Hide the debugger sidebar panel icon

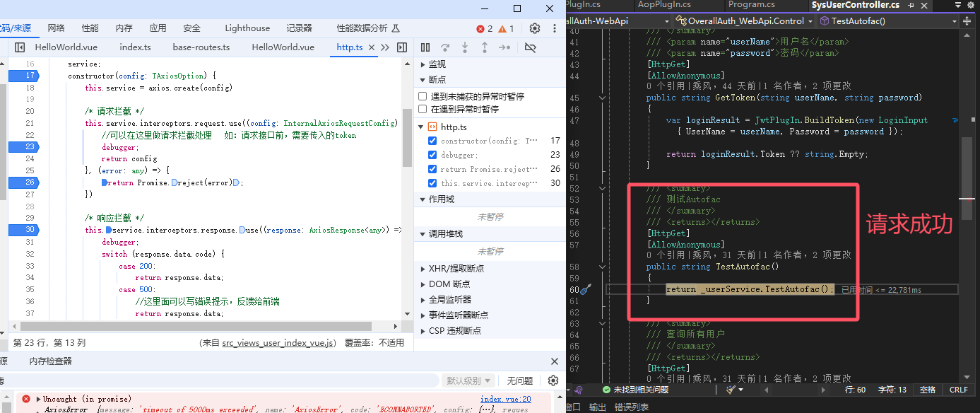click(x=402, y=47)
